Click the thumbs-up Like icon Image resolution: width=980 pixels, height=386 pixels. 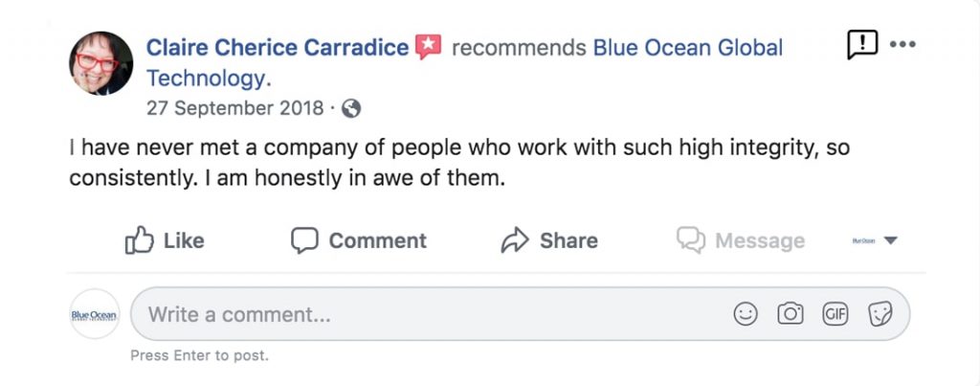140,240
